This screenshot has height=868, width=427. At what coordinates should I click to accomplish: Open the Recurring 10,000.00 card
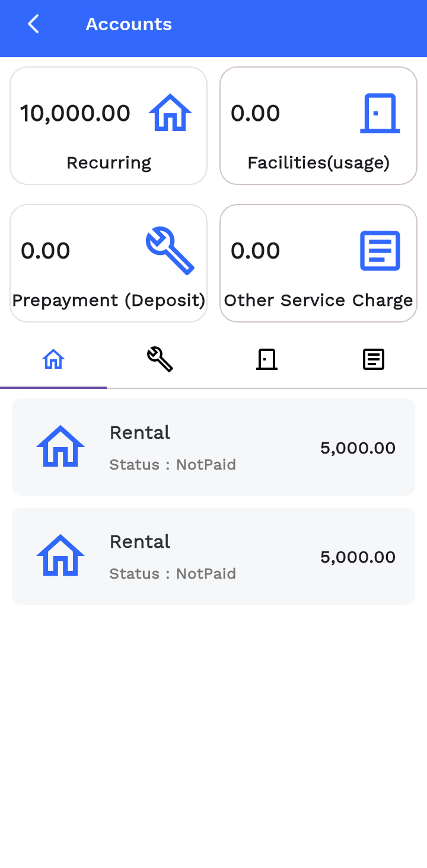click(109, 126)
